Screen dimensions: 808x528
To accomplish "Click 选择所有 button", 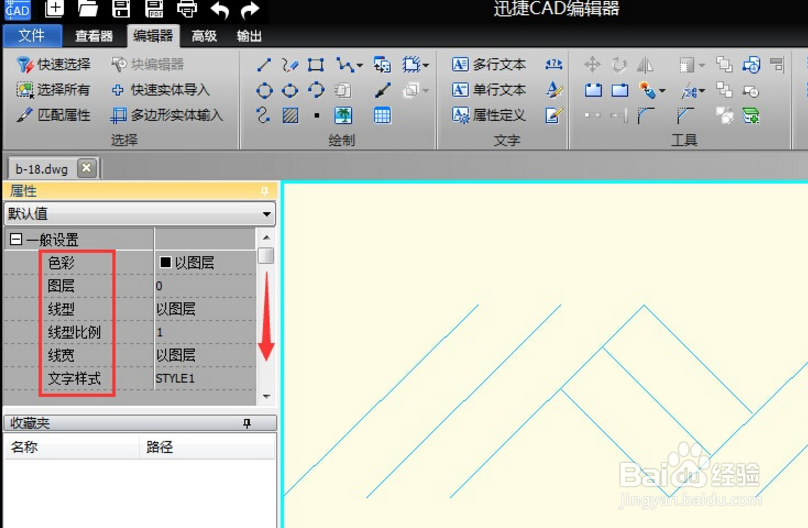I will 53,90.
